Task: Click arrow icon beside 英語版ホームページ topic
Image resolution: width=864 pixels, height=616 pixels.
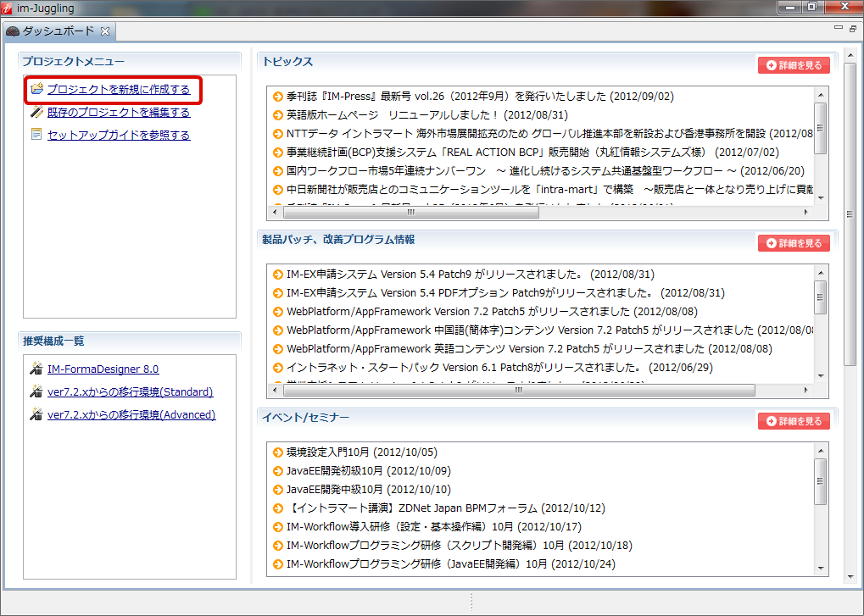Action: pyautogui.click(x=278, y=115)
